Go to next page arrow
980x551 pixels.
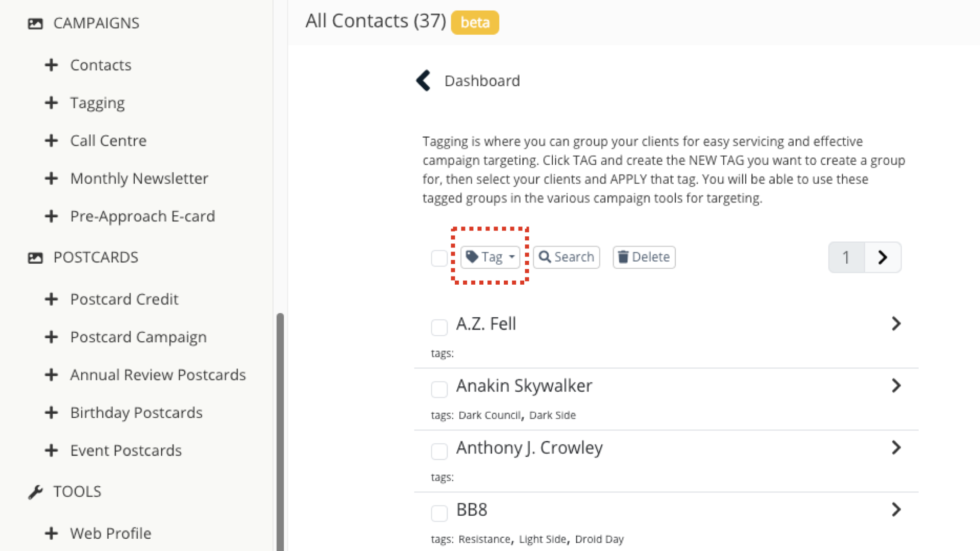coord(883,257)
